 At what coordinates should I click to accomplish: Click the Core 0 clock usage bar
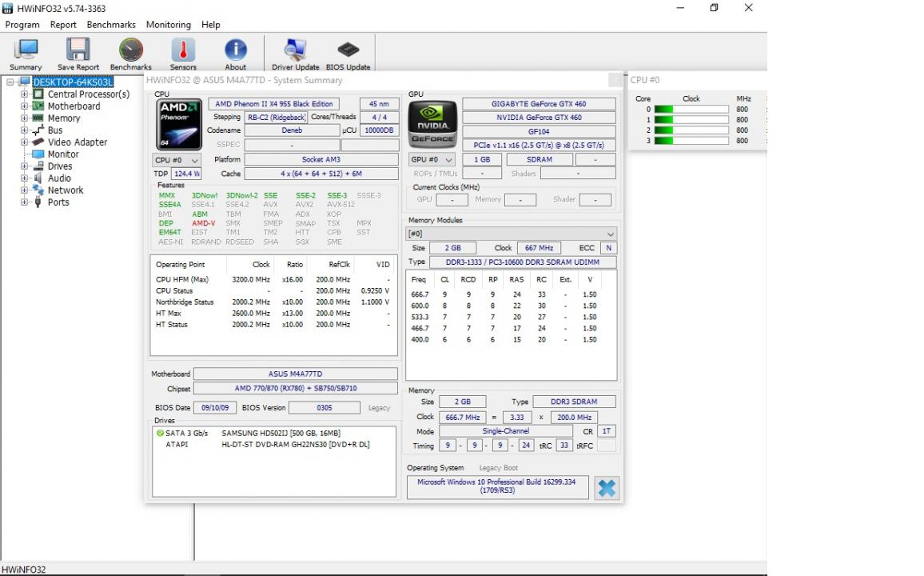click(x=691, y=110)
